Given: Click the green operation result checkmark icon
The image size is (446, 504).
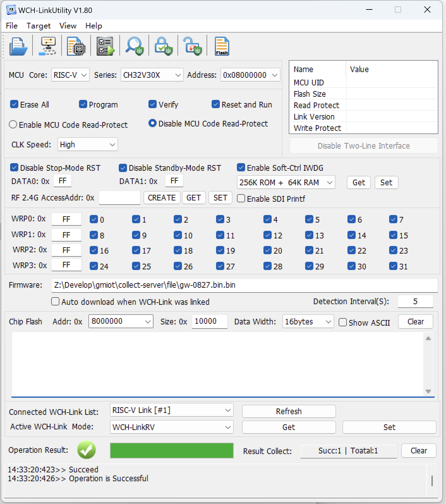Looking at the screenshot, I should pos(86,450).
